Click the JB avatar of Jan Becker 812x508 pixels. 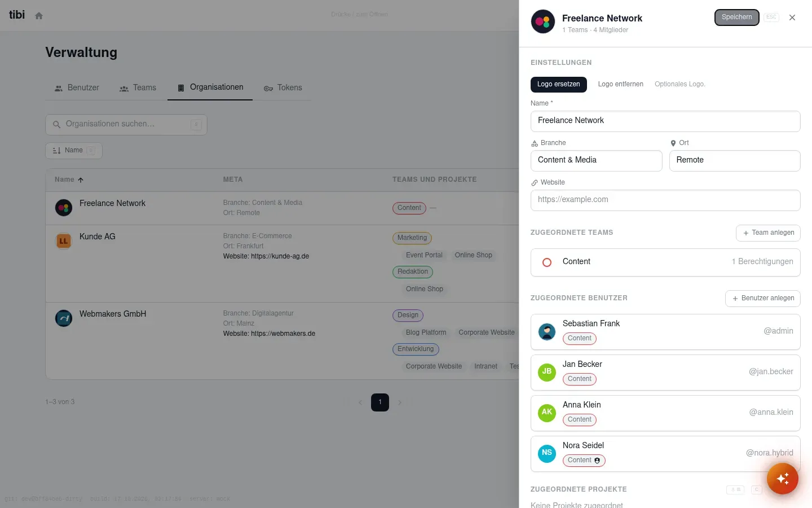(547, 373)
